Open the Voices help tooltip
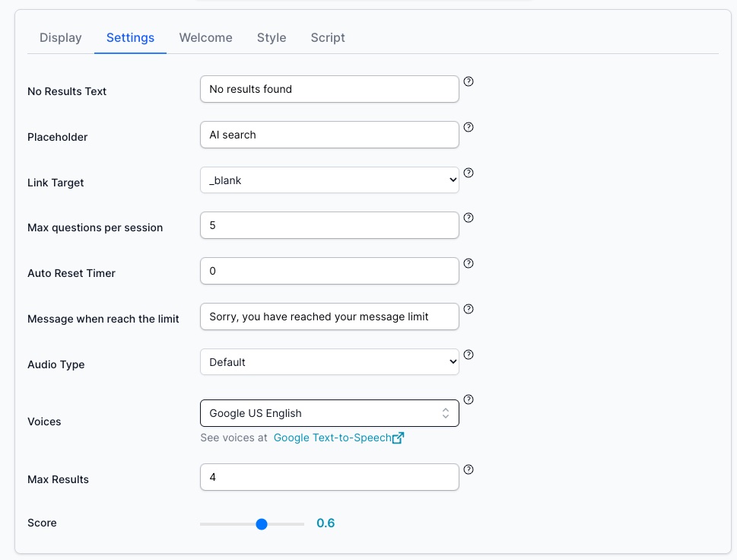The height and width of the screenshot is (560, 737). coord(469,399)
